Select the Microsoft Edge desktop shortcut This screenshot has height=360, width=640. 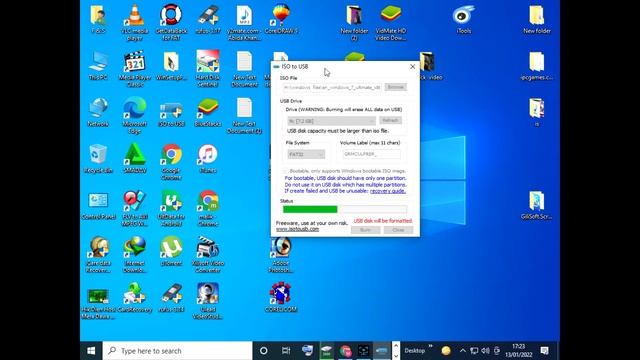pyautogui.click(x=135, y=116)
